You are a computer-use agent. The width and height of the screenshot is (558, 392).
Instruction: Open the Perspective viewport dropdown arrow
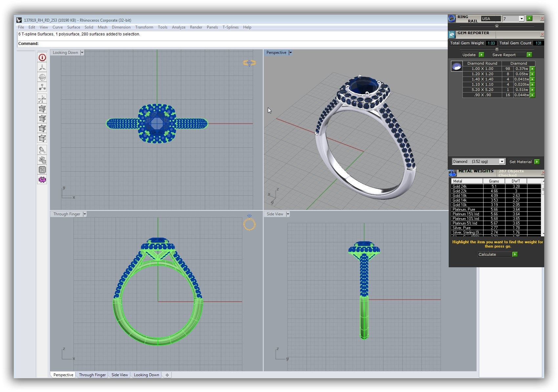click(x=290, y=53)
